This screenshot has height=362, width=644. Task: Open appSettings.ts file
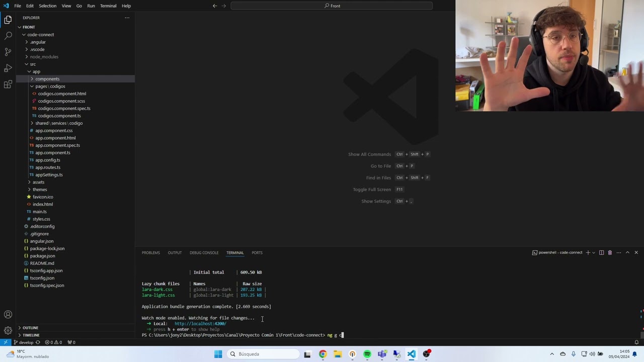coord(49,175)
